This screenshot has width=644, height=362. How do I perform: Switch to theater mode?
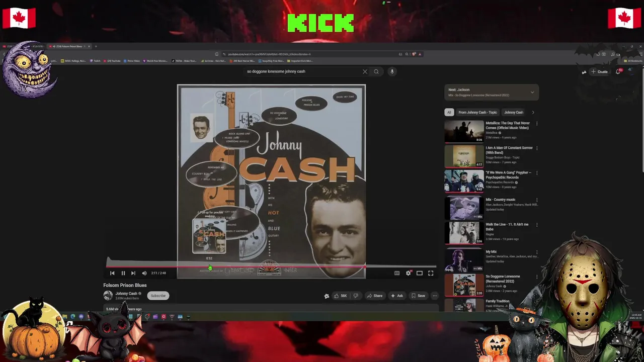419,273
